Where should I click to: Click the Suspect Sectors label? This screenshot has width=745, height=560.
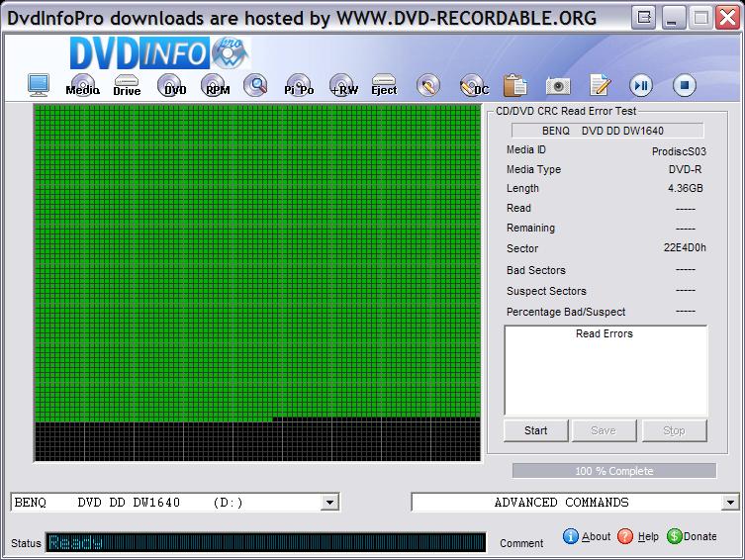pyautogui.click(x=546, y=291)
